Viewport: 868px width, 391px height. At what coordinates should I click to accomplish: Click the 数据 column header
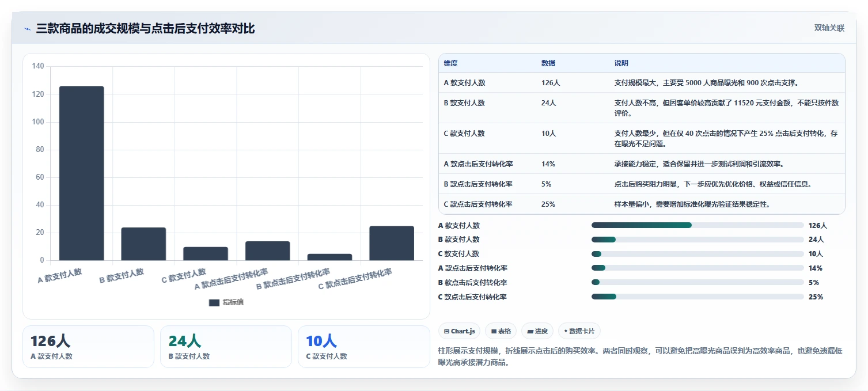click(548, 63)
